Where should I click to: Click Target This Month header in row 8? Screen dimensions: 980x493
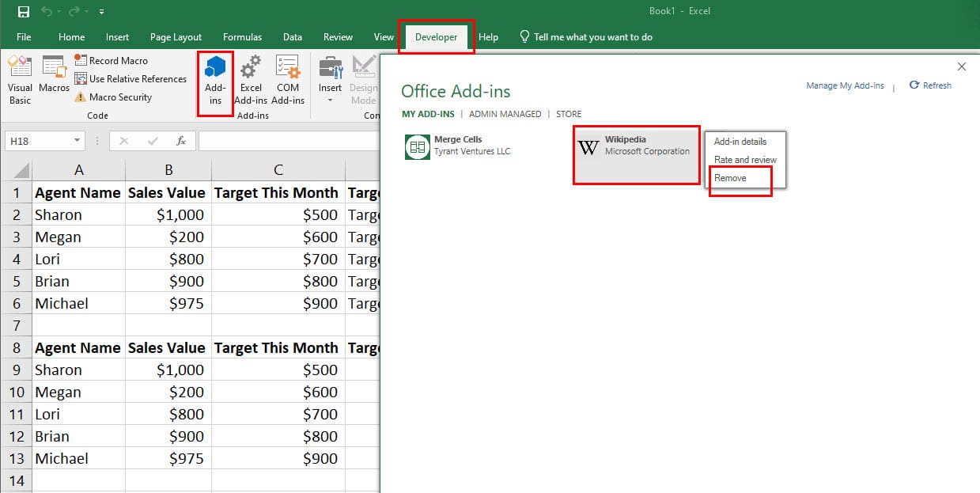point(278,347)
